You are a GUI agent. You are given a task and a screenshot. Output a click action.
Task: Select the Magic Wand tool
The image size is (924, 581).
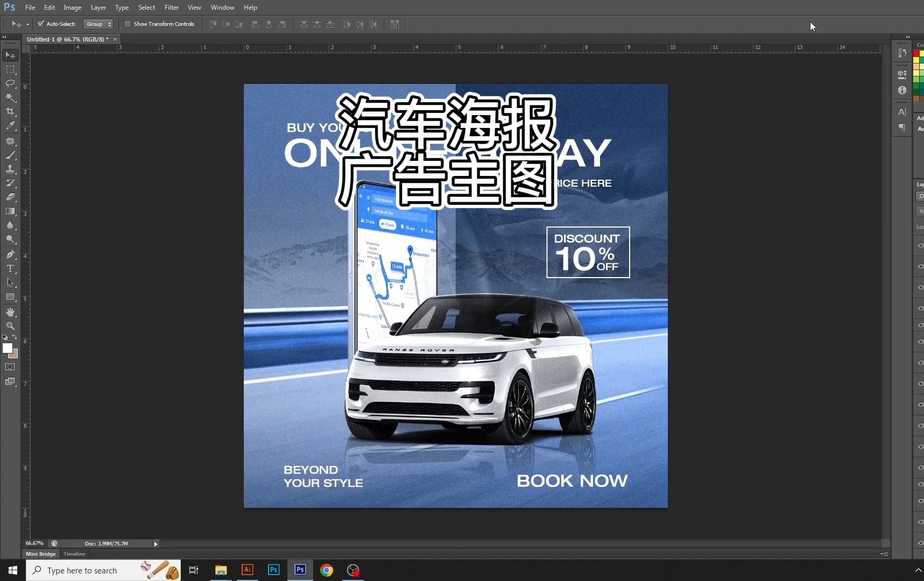(x=10, y=97)
